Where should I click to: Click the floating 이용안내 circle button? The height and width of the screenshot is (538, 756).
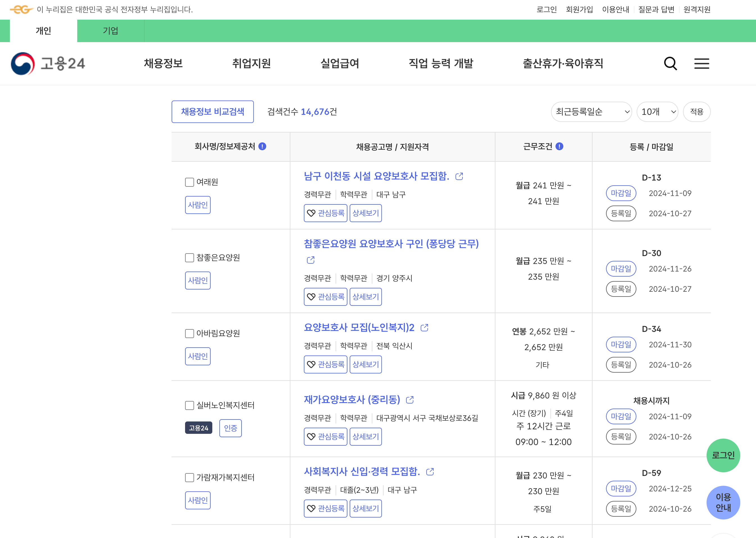[x=723, y=503]
